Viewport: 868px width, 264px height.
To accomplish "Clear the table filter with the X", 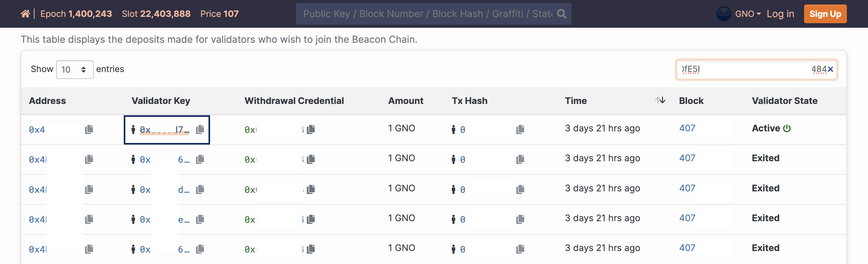I will 831,69.
